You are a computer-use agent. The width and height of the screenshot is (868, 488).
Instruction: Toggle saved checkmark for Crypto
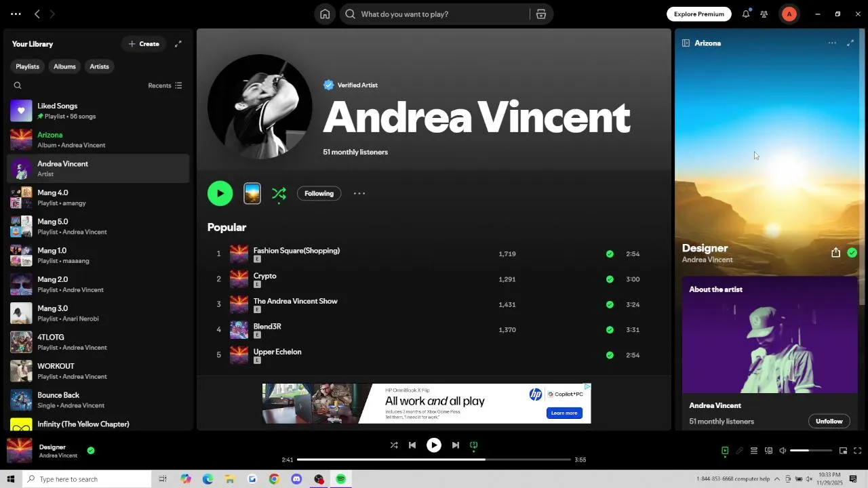[610, 279]
